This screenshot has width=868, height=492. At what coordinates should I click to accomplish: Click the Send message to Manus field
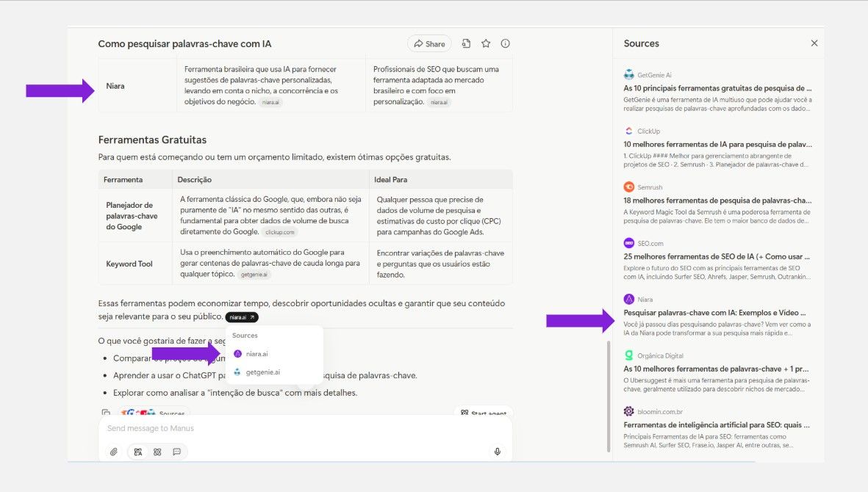pos(294,428)
